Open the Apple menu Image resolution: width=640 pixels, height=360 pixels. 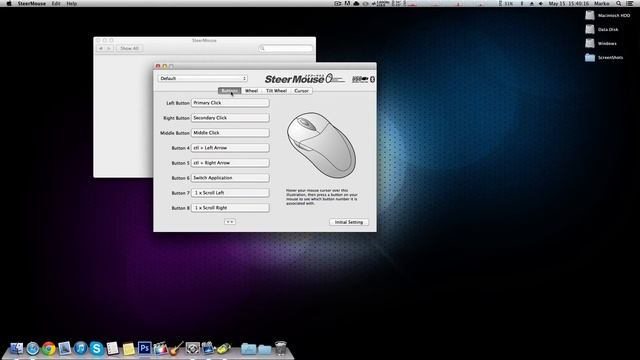[x=9, y=3]
